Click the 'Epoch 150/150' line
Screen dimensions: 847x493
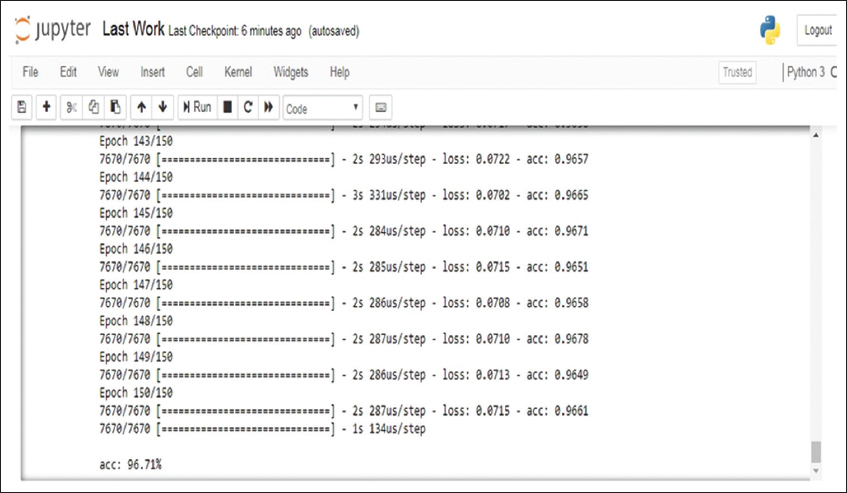(x=136, y=393)
